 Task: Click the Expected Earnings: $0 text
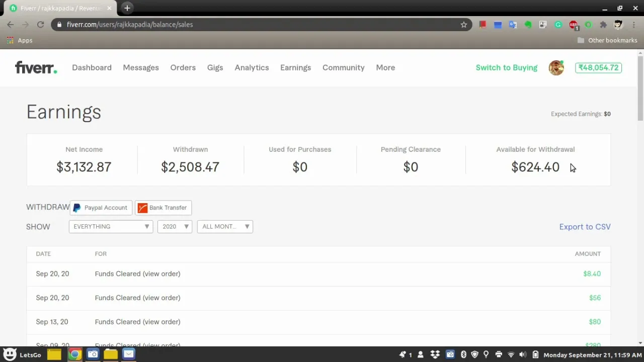click(x=581, y=114)
